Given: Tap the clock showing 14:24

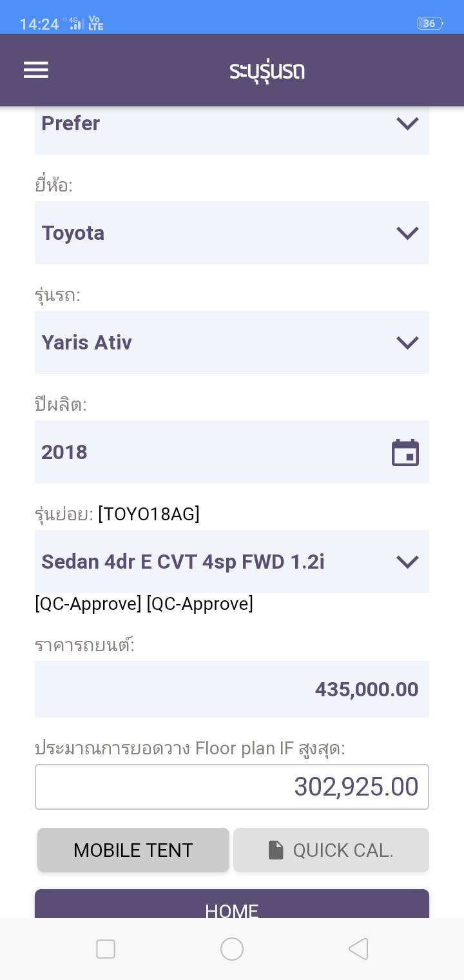Looking at the screenshot, I should (39, 24).
